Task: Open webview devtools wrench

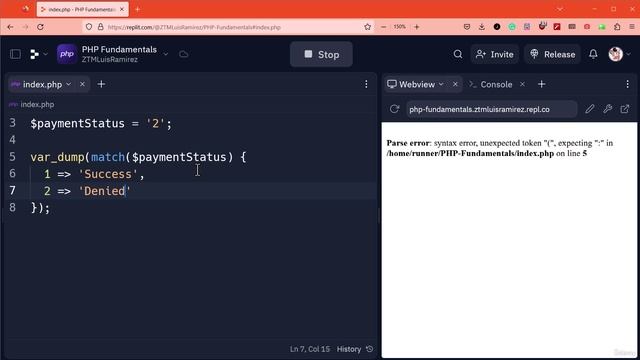Action: pyautogui.click(x=607, y=109)
